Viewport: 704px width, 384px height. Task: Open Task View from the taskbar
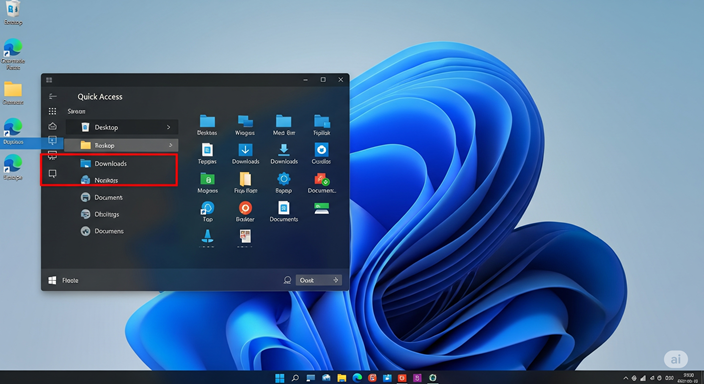click(x=311, y=378)
